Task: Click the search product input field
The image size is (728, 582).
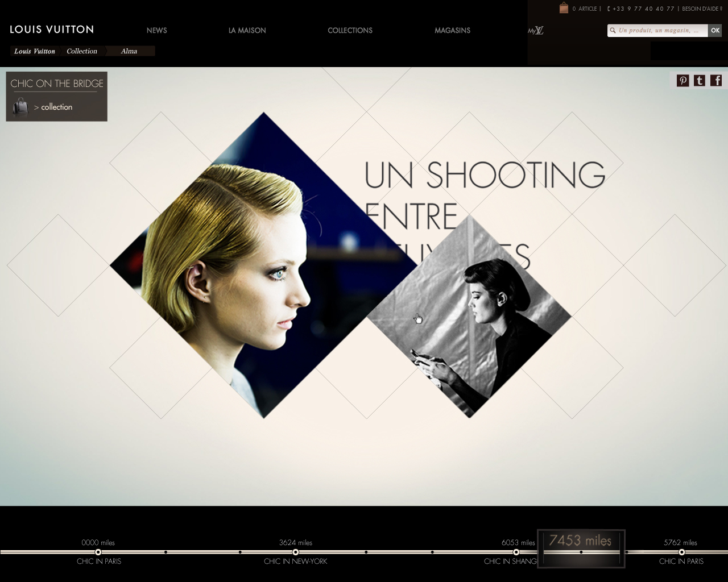Action: coord(660,31)
